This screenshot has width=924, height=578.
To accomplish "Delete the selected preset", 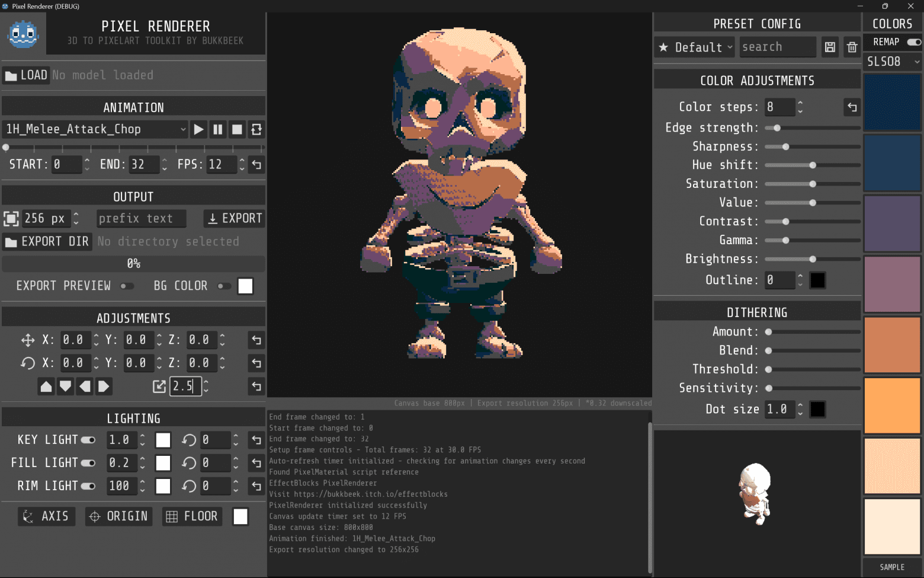I will pos(852,47).
